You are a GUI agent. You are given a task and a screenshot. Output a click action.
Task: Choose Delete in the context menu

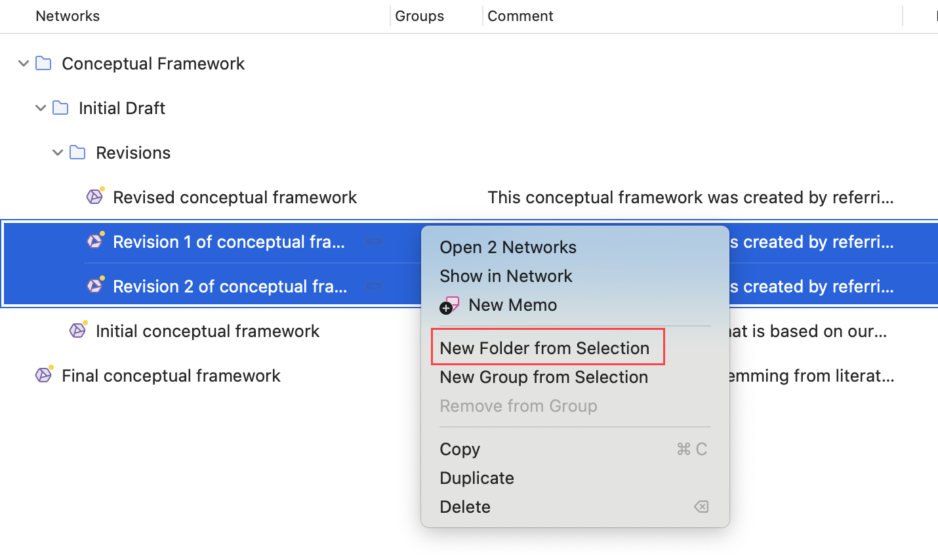coord(465,507)
